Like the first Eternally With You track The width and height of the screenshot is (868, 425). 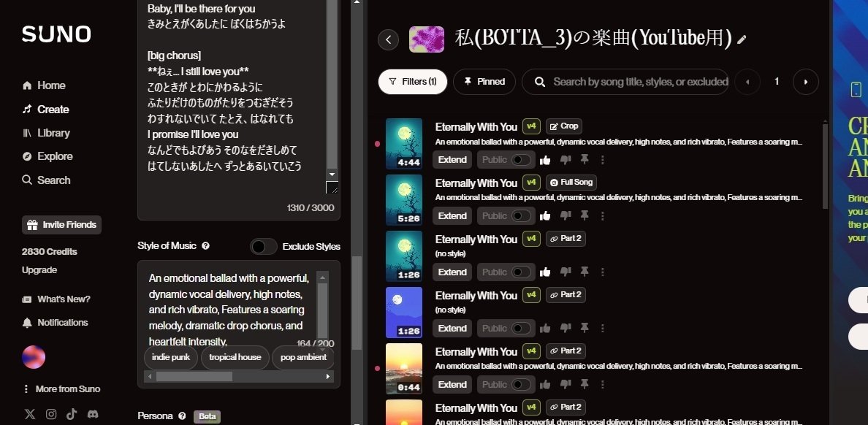pyautogui.click(x=545, y=159)
